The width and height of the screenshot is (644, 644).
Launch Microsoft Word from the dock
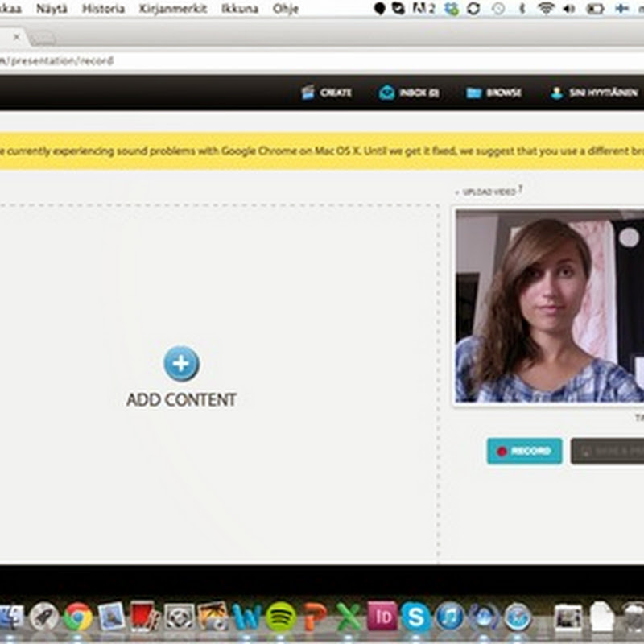click(246, 617)
